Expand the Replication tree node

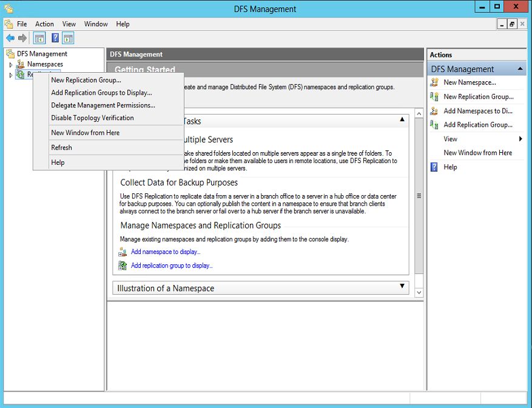pyautogui.click(x=10, y=75)
